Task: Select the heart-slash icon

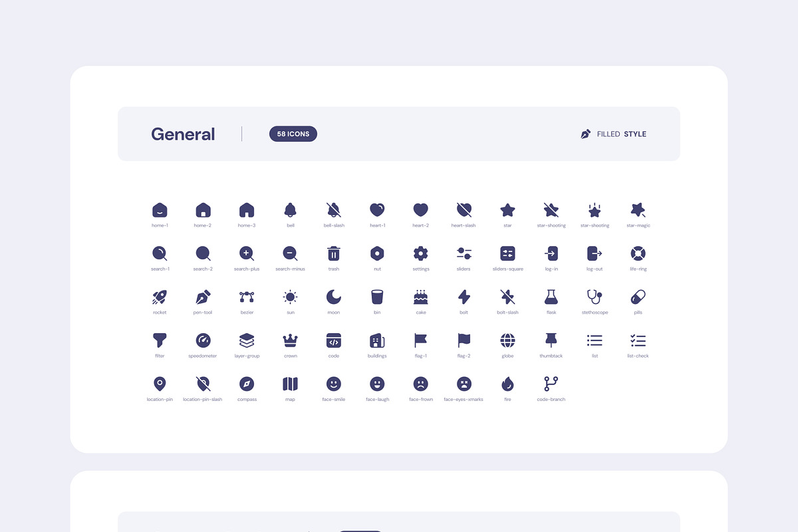Action: coord(464,210)
